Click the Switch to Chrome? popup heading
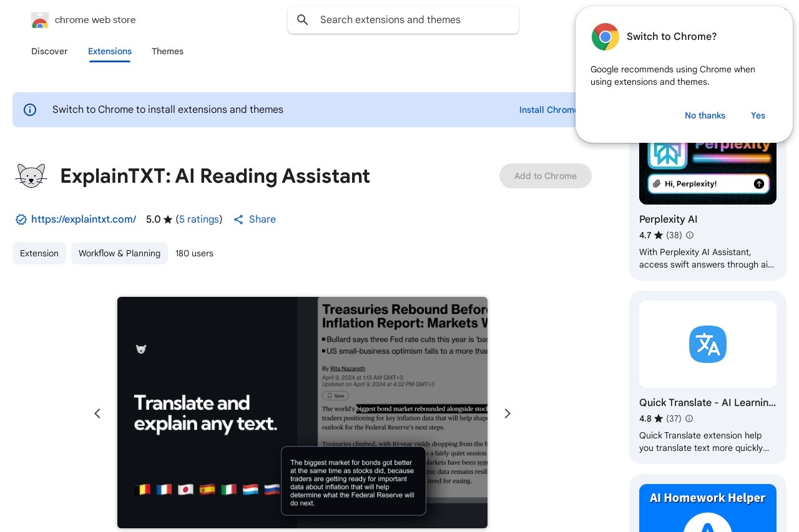 pos(672,37)
